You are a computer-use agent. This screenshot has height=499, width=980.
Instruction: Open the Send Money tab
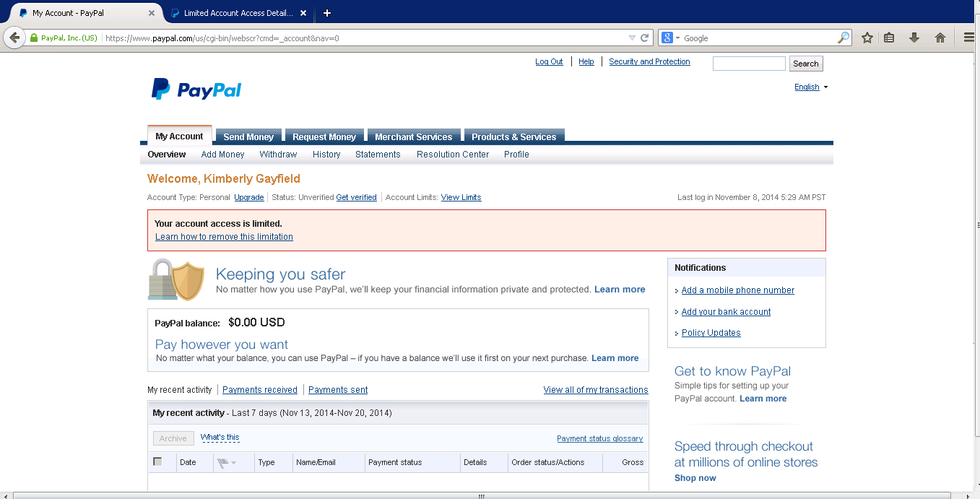(x=248, y=136)
